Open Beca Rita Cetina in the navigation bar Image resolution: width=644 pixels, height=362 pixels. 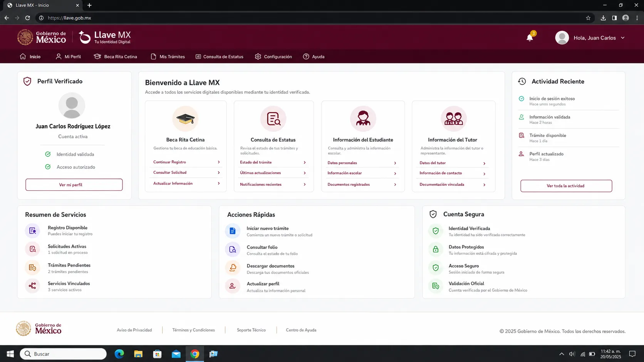click(116, 57)
